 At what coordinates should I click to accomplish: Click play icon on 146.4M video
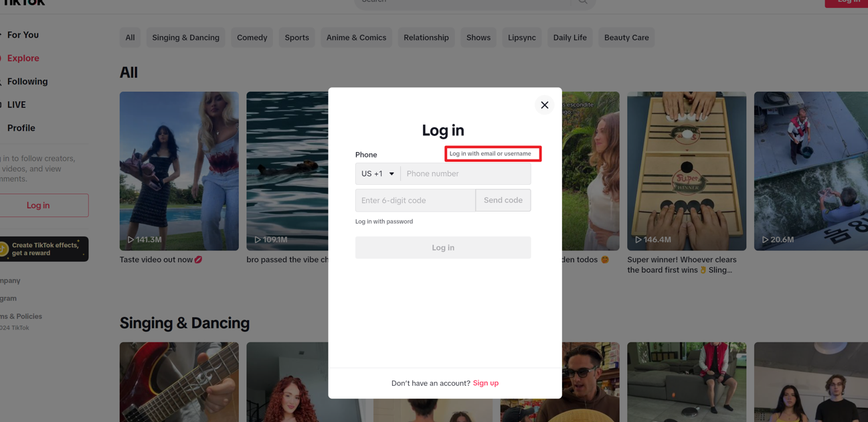click(x=638, y=239)
